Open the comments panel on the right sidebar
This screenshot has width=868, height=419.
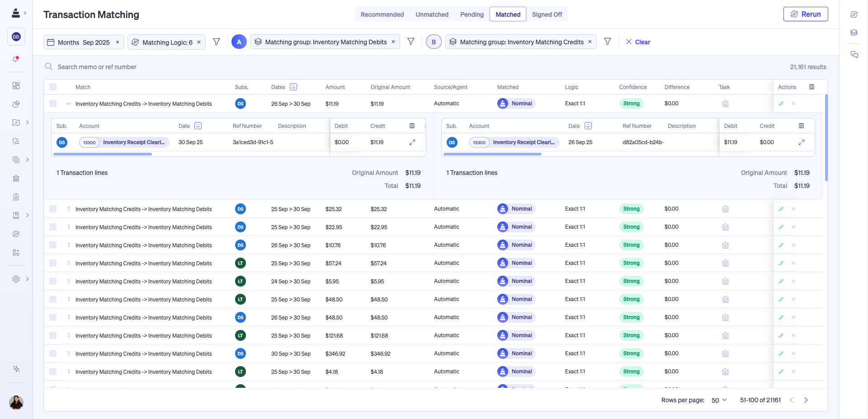point(854,54)
